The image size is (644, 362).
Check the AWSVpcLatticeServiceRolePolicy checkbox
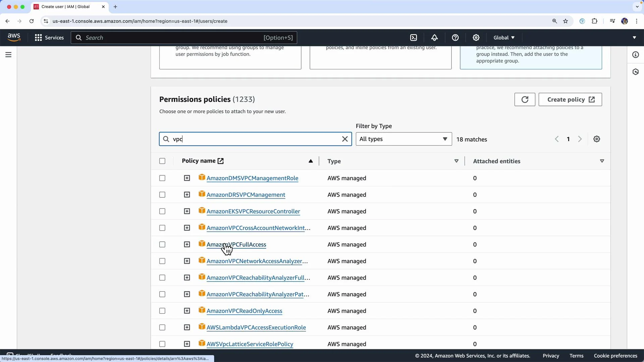162,344
